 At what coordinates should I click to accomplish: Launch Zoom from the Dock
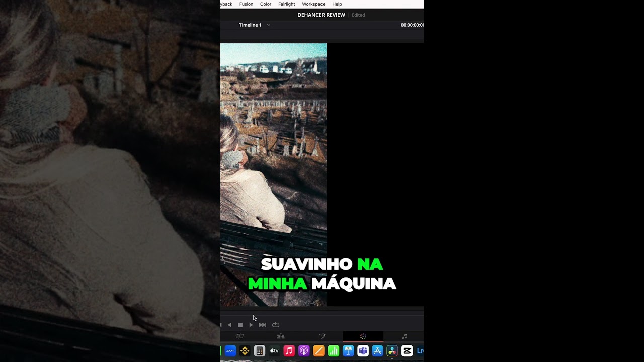coord(230,351)
